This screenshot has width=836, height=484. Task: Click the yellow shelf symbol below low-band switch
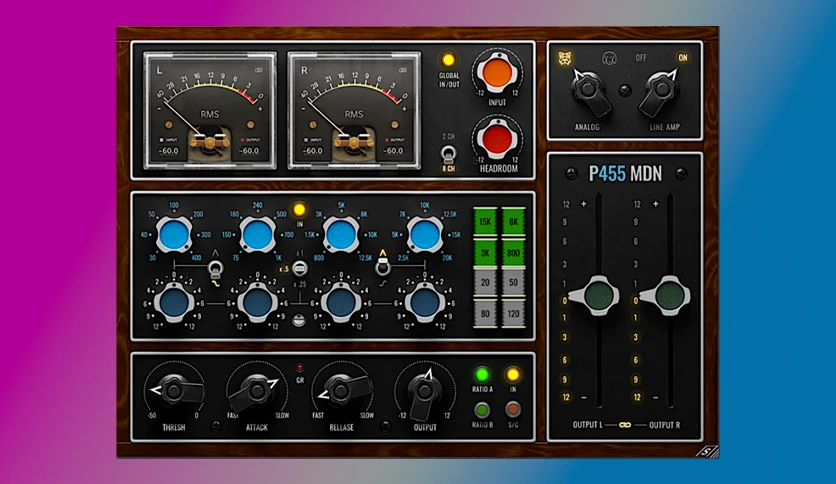click(216, 284)
